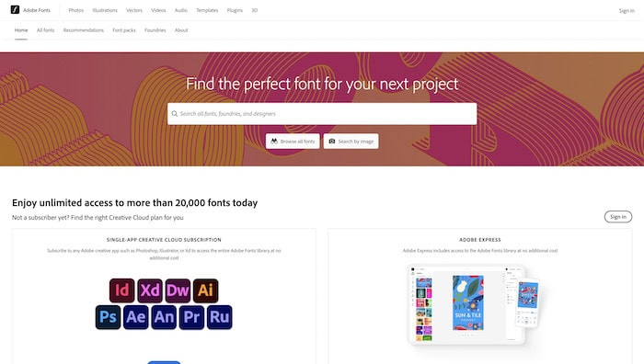
Task: Click the Illustrator Ai app icon
Action: click(x=206, y=290)
